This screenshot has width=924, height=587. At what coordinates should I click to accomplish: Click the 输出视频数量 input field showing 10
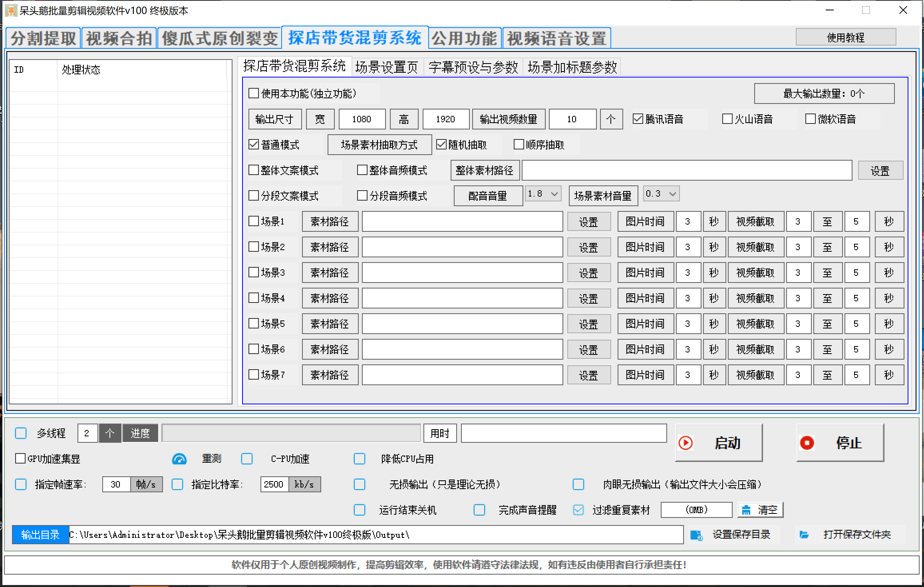pyautogui.click(x=572, y=119)
